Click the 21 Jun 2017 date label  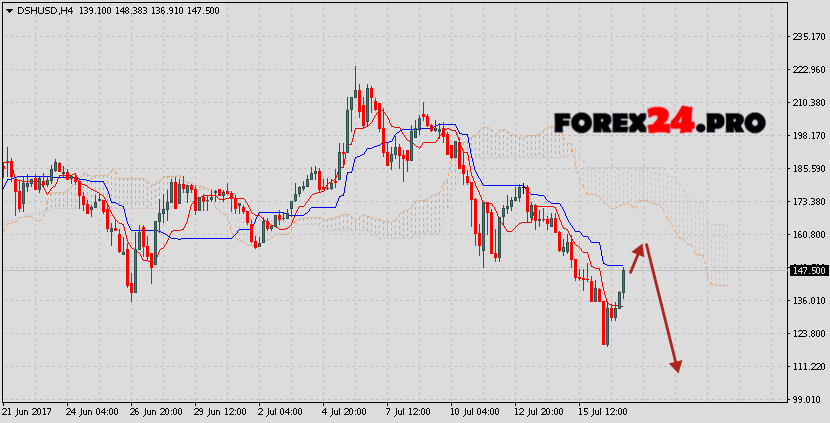[28, 412]
